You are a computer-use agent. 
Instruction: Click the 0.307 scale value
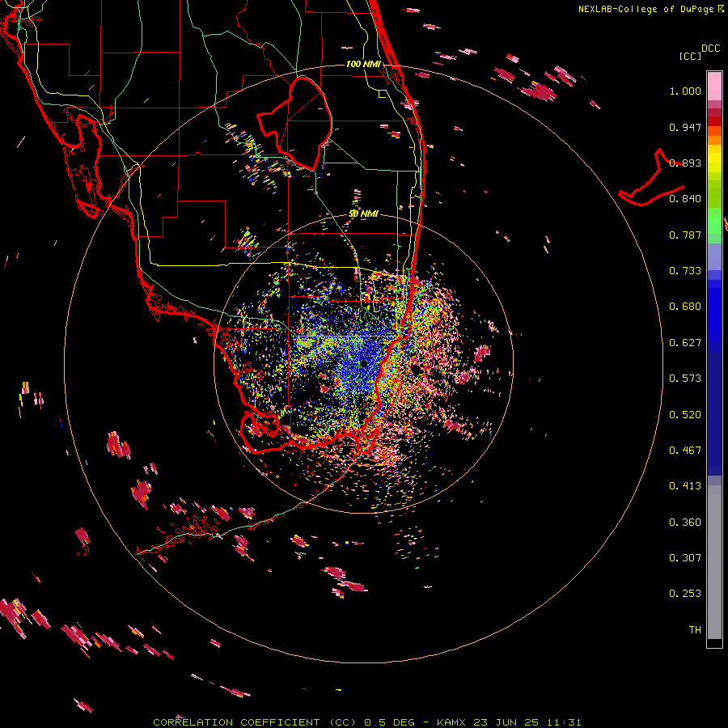pyautogui.click(x=685, y=558)
